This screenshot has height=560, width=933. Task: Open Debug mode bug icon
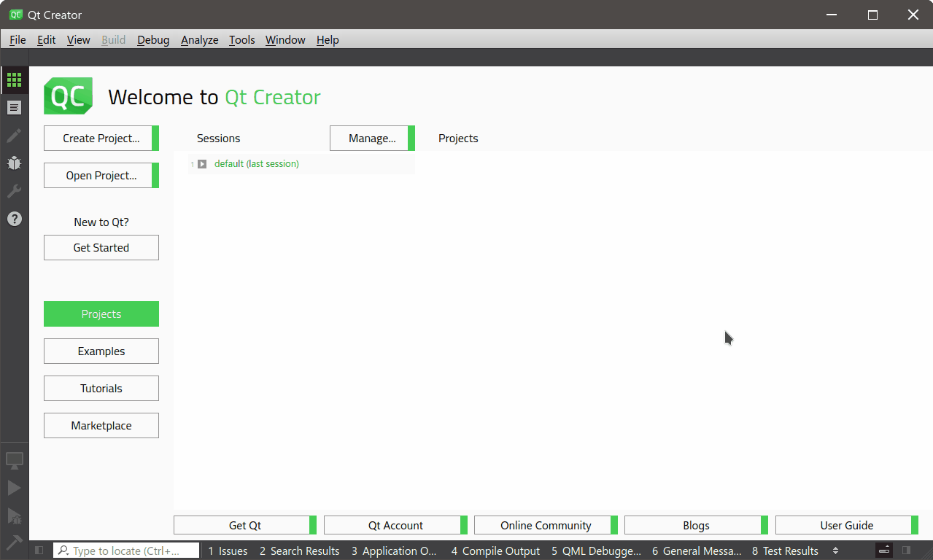coord(14,163)
